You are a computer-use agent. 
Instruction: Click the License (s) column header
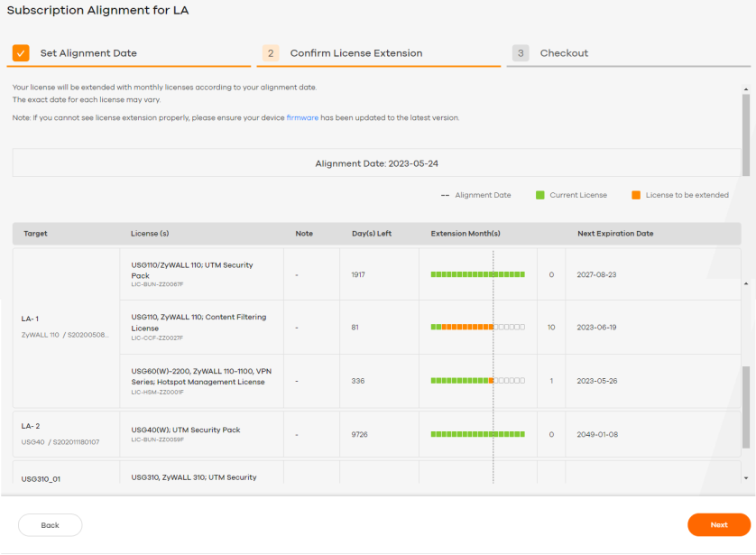(150, 234)
